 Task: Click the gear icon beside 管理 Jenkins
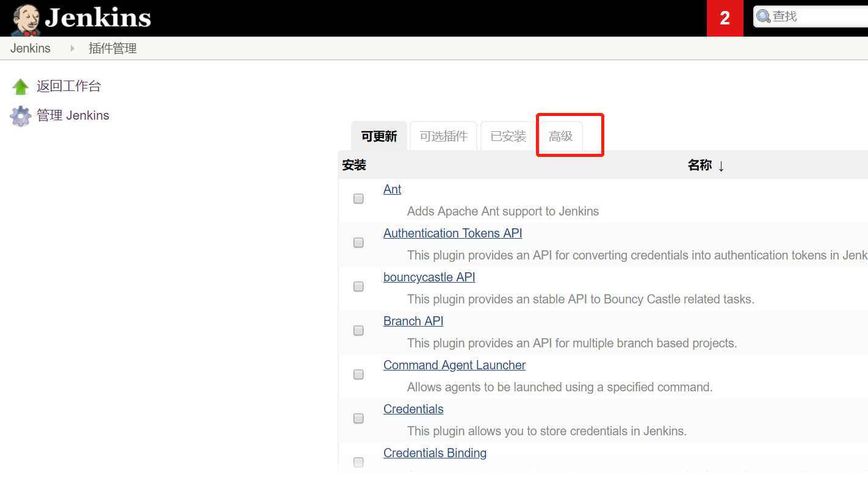point(21,116)
